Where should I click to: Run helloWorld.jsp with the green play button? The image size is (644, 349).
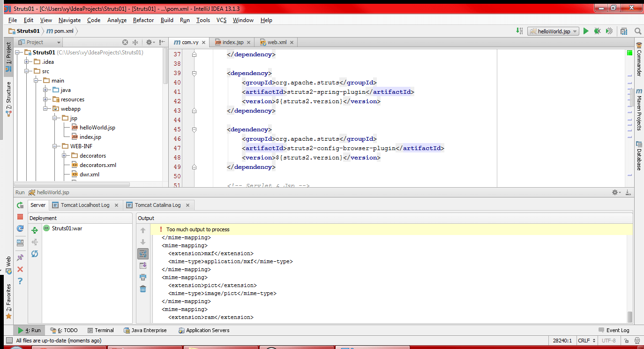point(586,31)
